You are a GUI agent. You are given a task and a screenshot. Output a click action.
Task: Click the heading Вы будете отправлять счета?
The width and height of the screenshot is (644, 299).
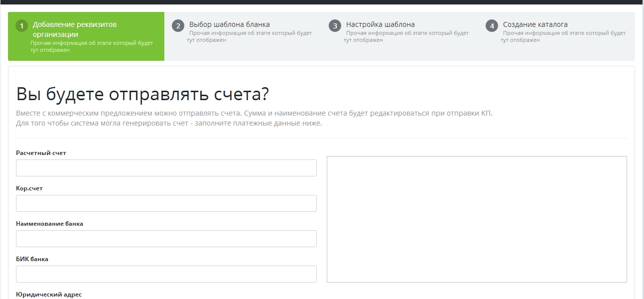(x=142, y=94)
